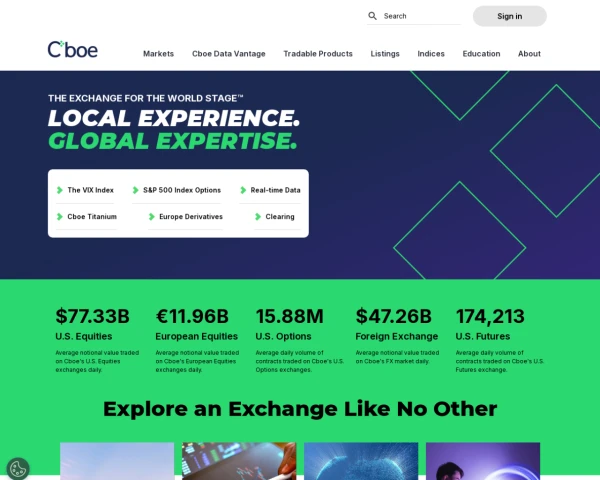
Task: Open the About menu
Action: point(529,54)
